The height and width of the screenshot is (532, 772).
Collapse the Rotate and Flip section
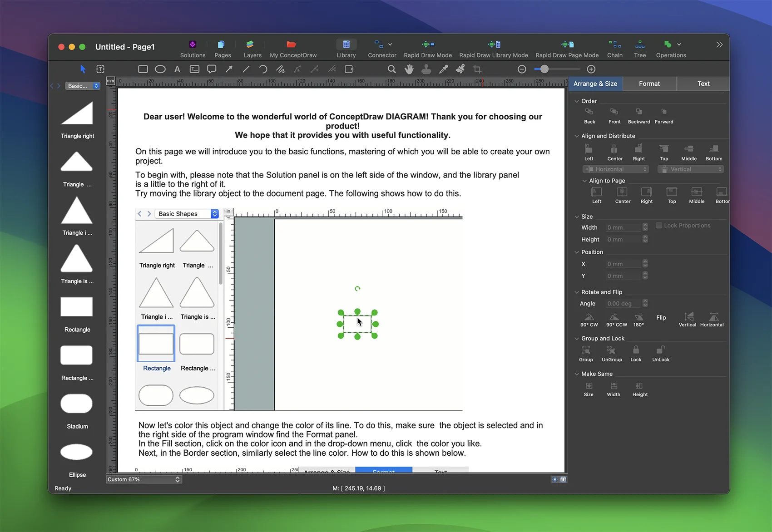(x=577, y=292)
